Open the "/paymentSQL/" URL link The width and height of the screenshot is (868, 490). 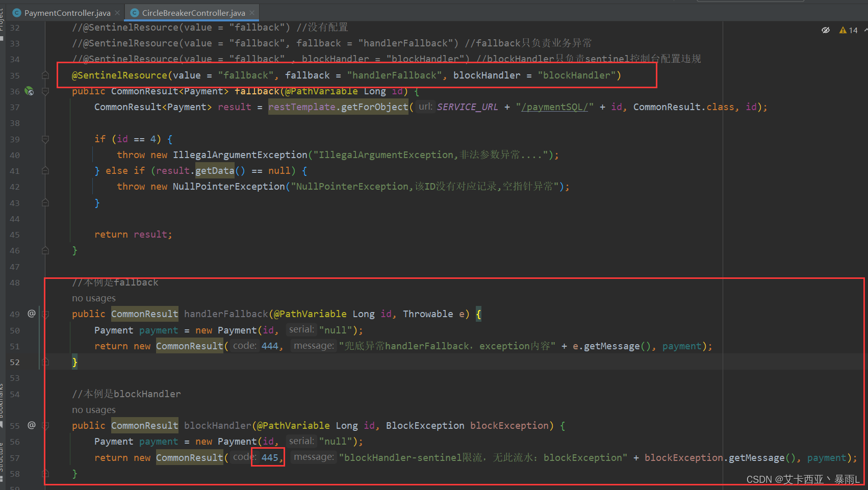(554, 107)
